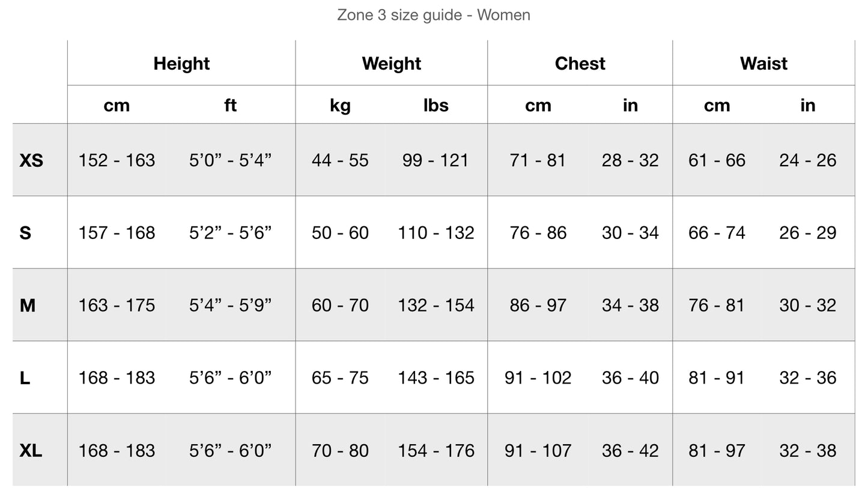868x488 pixels.
Task: Click the lbs sub-header under Weight
Action: click(x=436, y=105)
